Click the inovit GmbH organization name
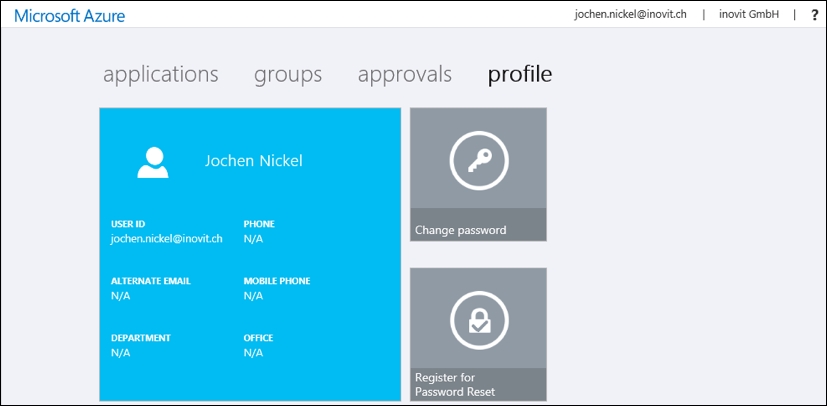This screenshot has width=827, height=406. point(749,15)
